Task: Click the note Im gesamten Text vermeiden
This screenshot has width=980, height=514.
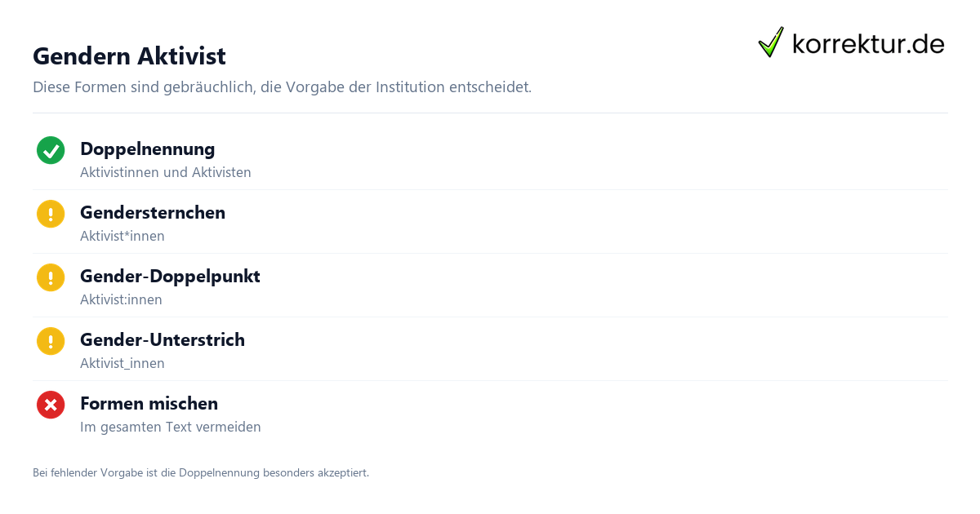Action: pyautogui.click(x=171, y=427)
